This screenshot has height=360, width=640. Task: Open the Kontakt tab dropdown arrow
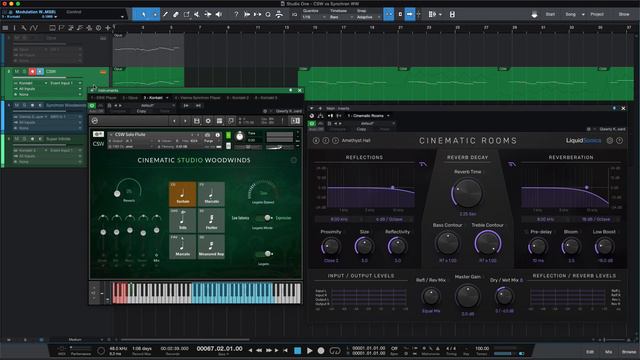pyautogui.click(x=167, y=98)
